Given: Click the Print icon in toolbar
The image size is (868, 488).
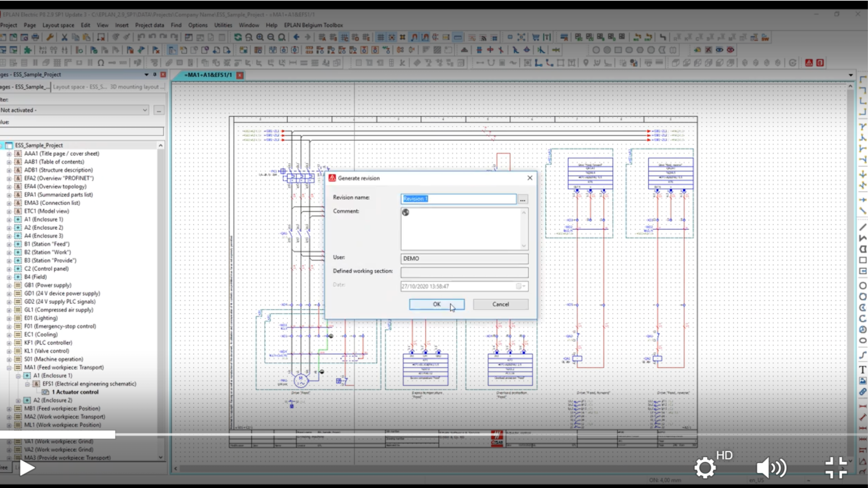Looking at the screenshot, I should click(35, 38).
